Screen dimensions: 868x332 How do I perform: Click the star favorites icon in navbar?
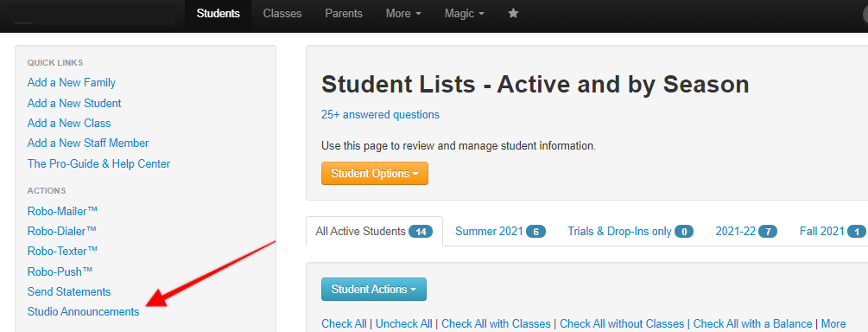coord(513,13)
